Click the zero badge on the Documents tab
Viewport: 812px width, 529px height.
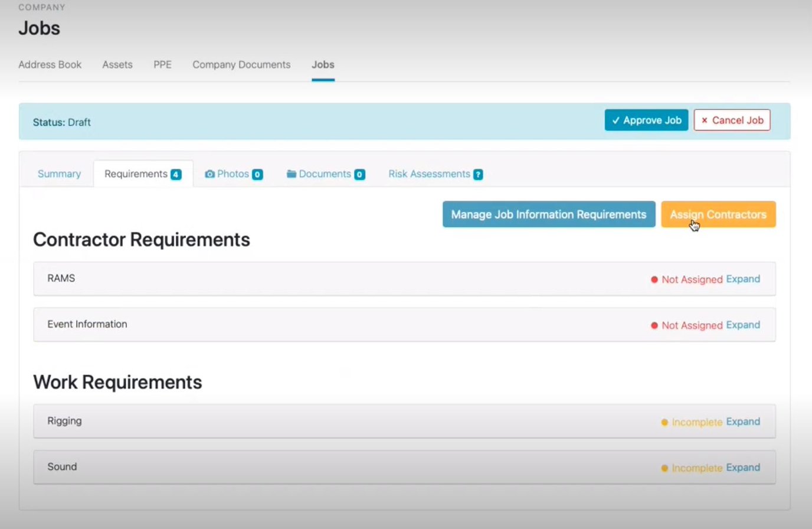click(359, 174)
